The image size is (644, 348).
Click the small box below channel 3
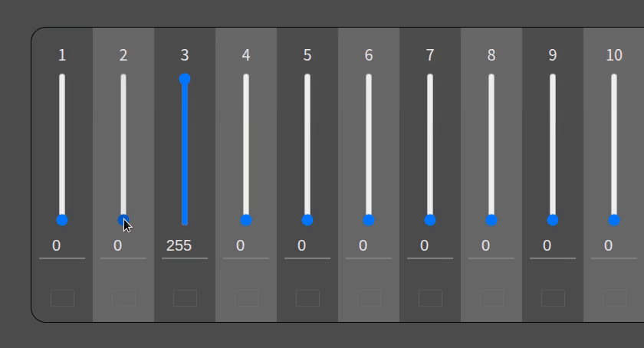click(185, 298)
